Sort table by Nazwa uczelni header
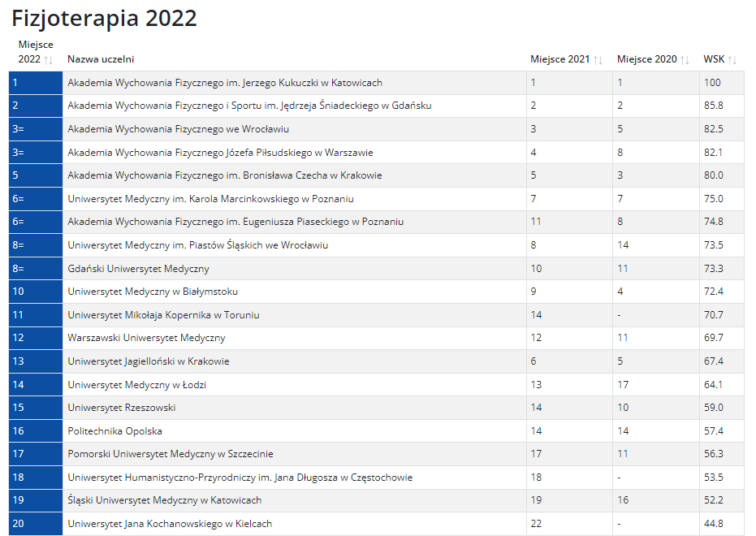The height and width of the screenshot is (536, 756). 101,59
